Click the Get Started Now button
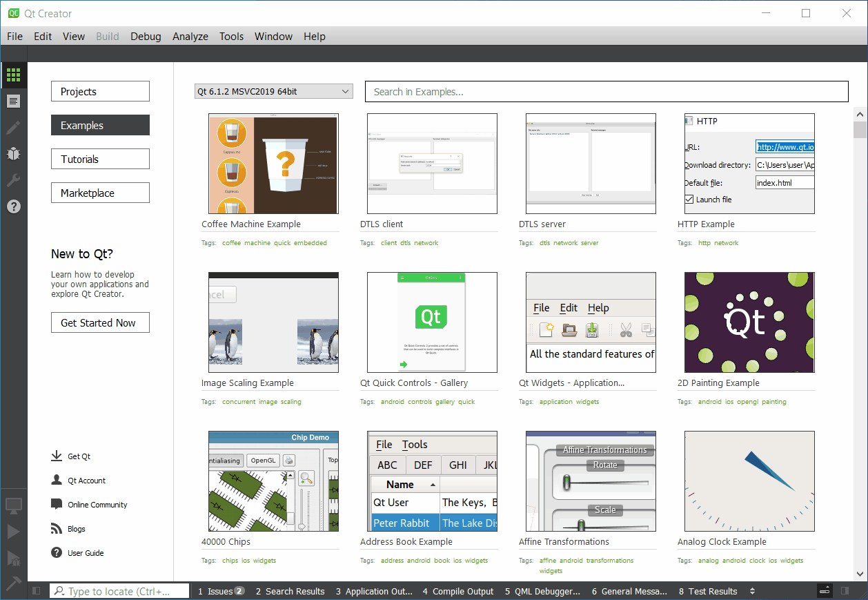The image size is (868, 600). tap(100, 322)
